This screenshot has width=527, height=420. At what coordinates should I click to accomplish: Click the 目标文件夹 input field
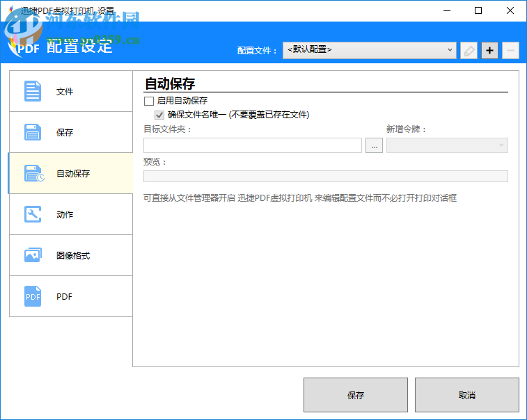pyautogui.click(x=253, y=145)
